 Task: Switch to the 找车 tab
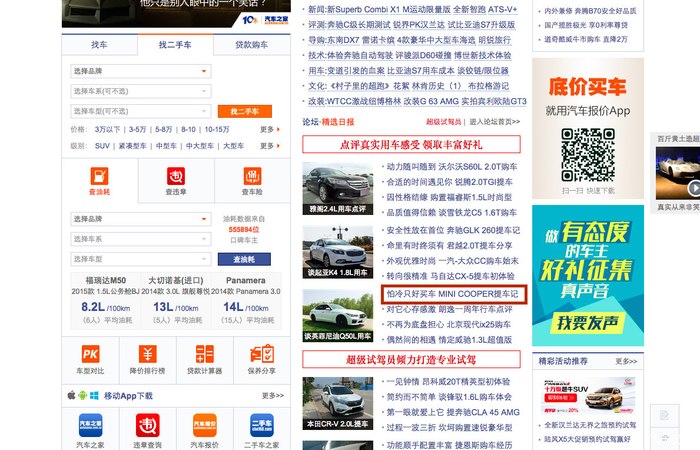click(99, 45)
